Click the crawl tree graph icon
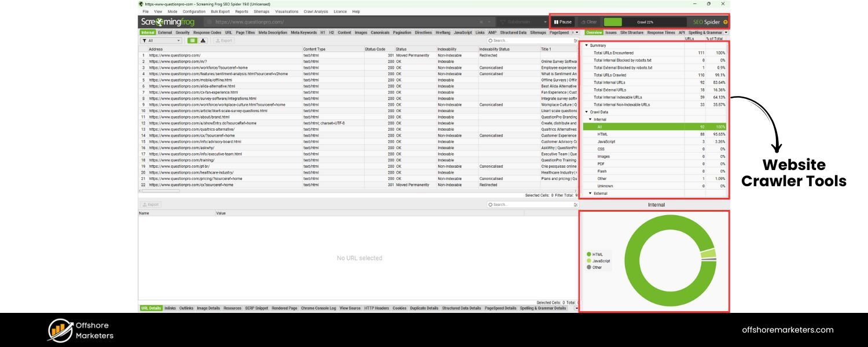Image resolution: width=868 pixels, height=347 pixels. (203, 40)
